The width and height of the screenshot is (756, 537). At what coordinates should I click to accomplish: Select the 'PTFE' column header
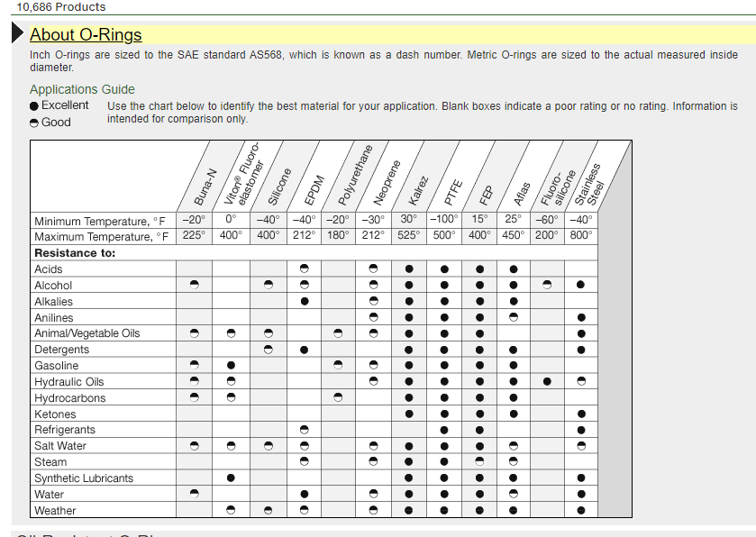pyautogui.click(x=453, y=192)
